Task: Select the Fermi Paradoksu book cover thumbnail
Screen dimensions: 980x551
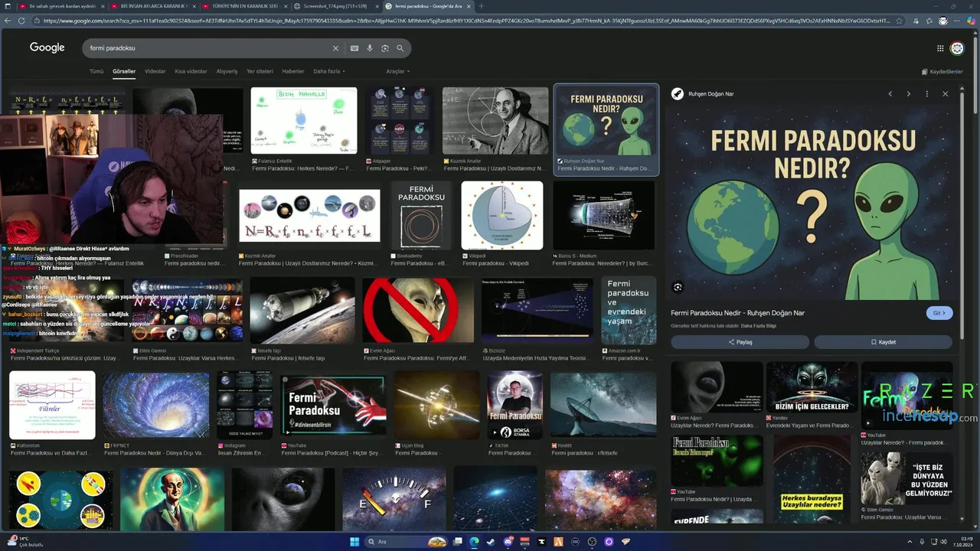Action: point(422,216)
